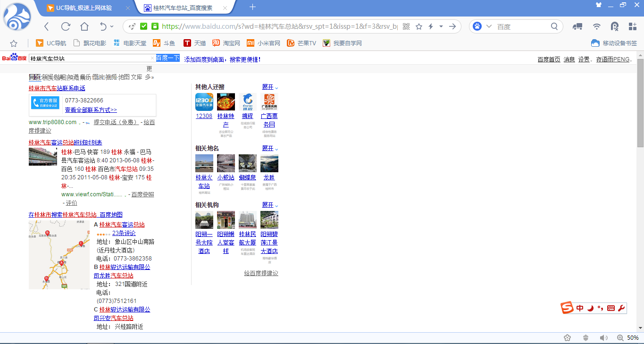Expand the 其他人还搜 section
644x344 pixels.
tap(270, 87)
